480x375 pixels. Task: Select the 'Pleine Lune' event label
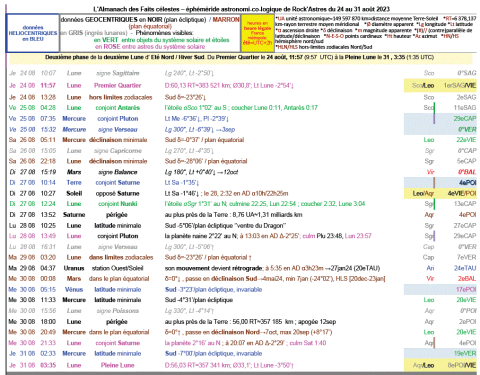pos(117,365)
